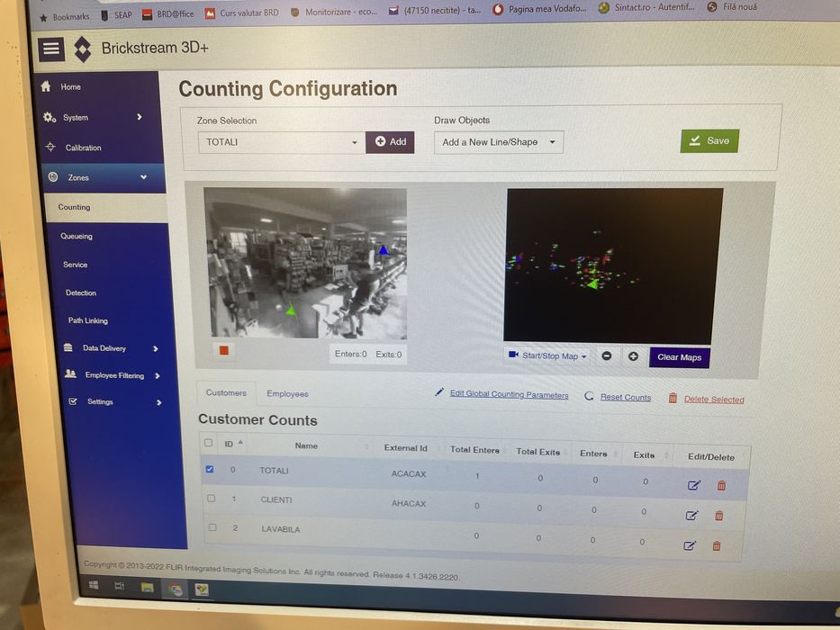840x630 pixels.
Task: Delete the TOTALI row
Action: [721, 485]
